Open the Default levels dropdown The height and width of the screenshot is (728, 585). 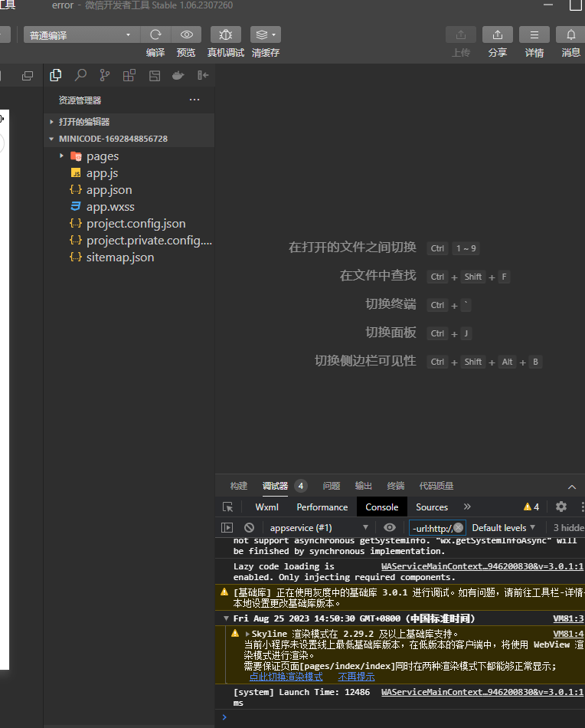click(x=503, y=528)
